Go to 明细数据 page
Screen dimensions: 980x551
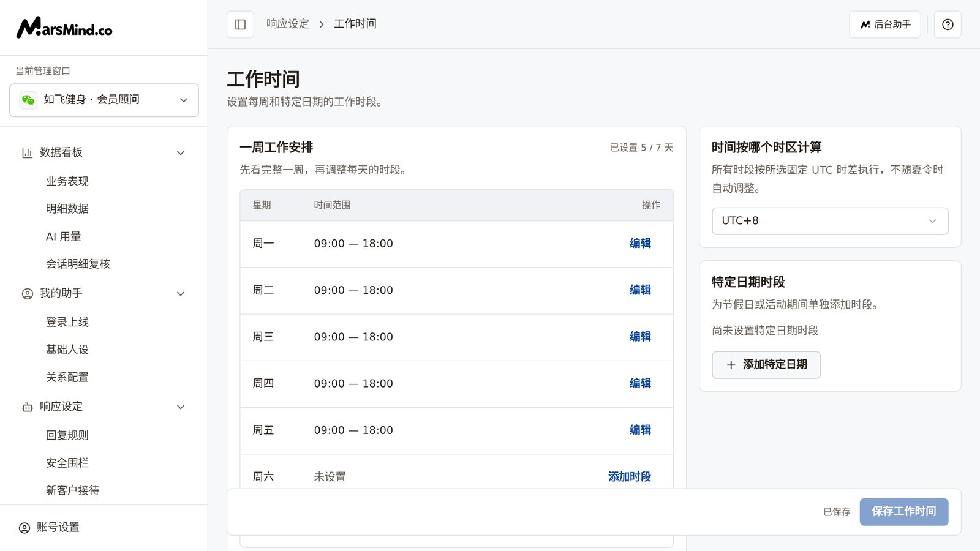coord(67,209)
